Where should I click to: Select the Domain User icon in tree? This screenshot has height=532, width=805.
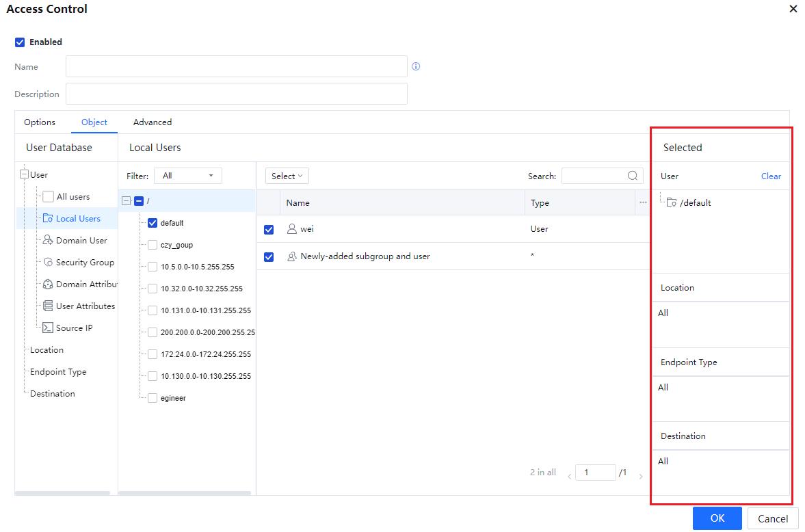(x=48, y=241)
